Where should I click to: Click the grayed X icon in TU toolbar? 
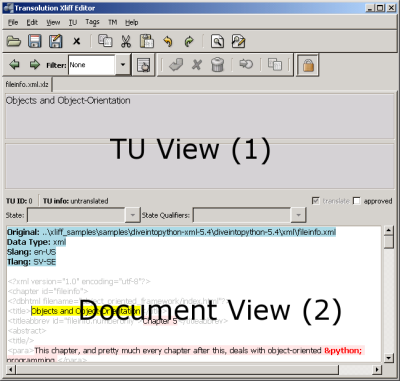197,64
